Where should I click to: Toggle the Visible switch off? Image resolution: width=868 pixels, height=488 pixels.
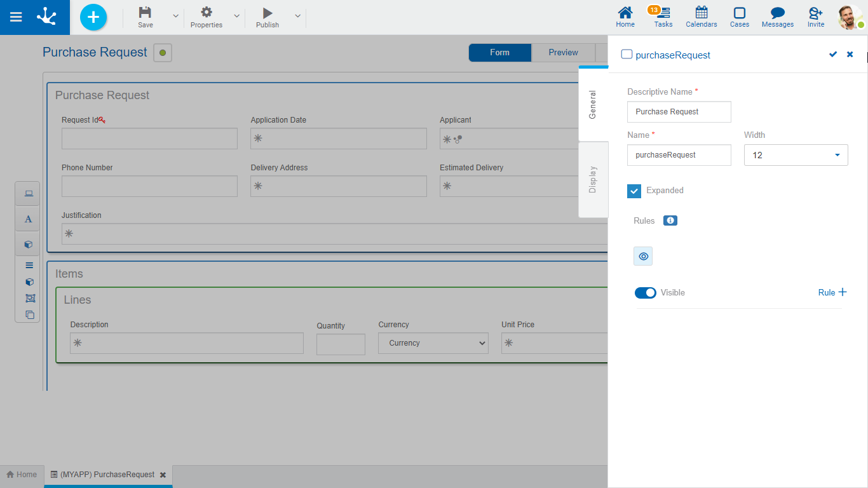coord(646,293)
